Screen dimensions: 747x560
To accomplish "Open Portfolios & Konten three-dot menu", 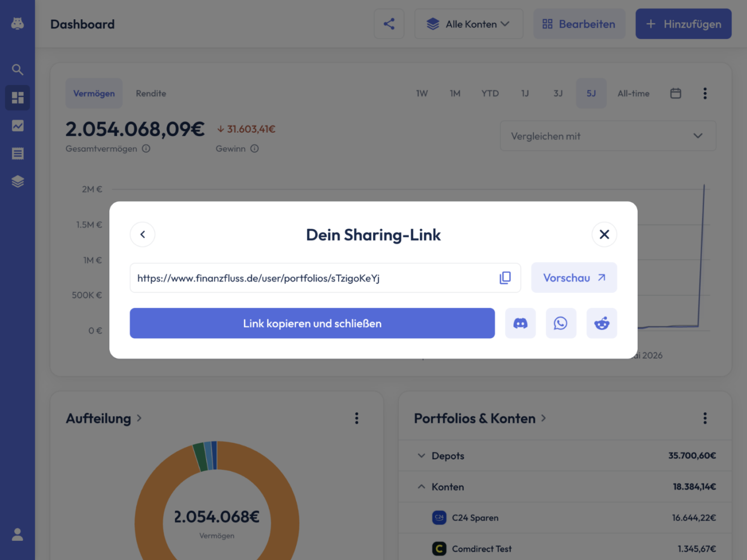I will pos(704,418).
